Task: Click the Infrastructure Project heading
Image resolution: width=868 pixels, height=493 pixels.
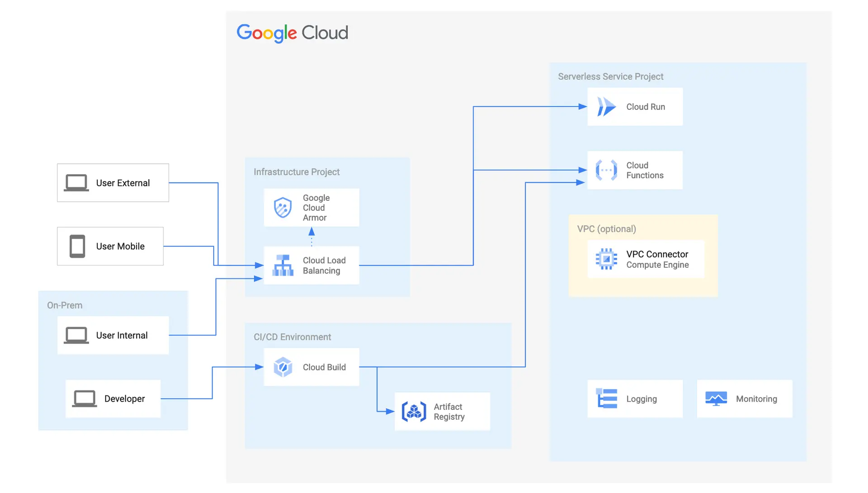Action: tap(297, 172)
